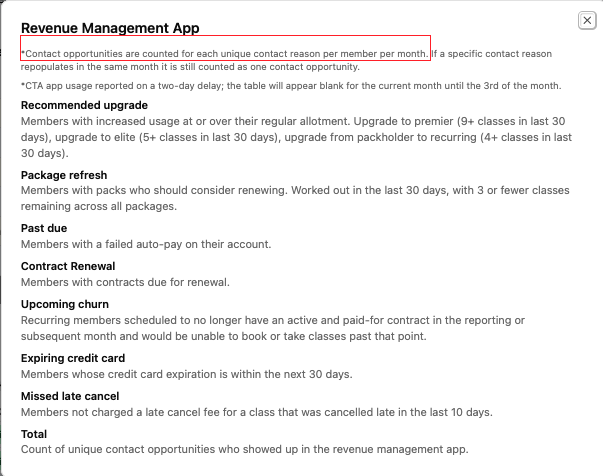Click the 'Total' heading
Image resolution: width=603 pixels, height=476 pixels.
(34, 434)
